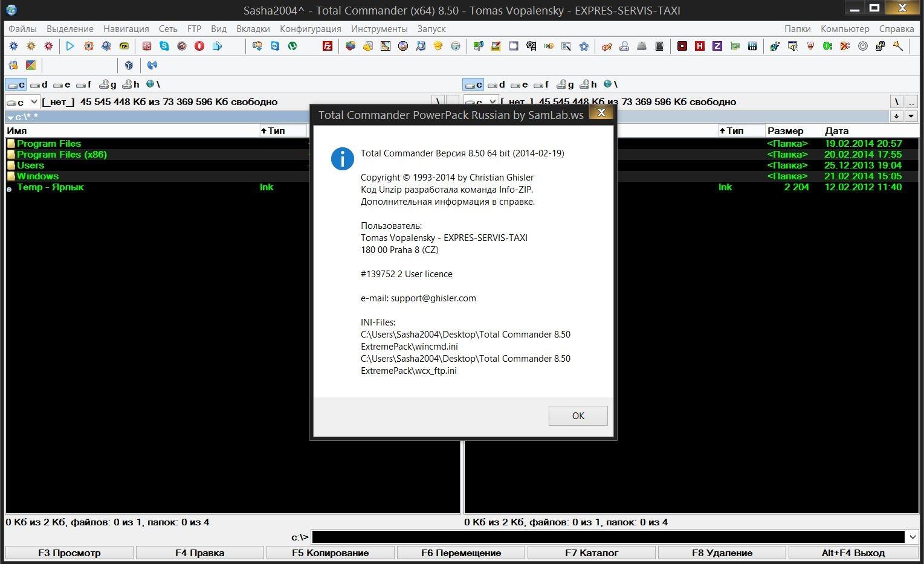Launch VirtualBox cube icon on second toolbar
This screenshot has width=924, height=564.
click(129, 65)
